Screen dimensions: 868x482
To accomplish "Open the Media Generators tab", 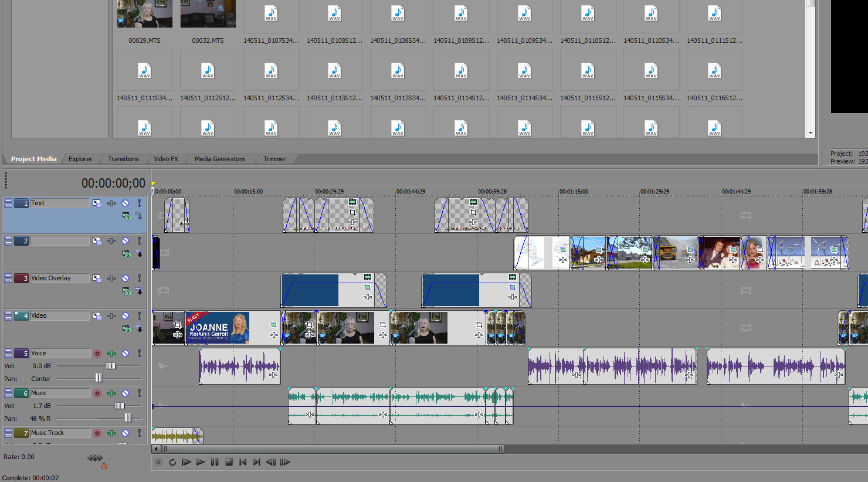I will [x=220, y=159].
